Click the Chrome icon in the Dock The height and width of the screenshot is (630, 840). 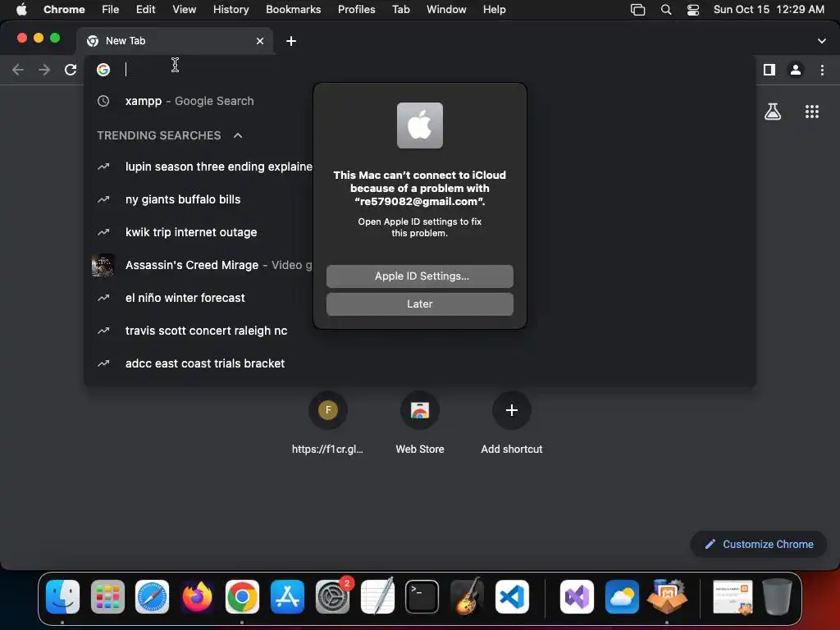tap(242, 597)
